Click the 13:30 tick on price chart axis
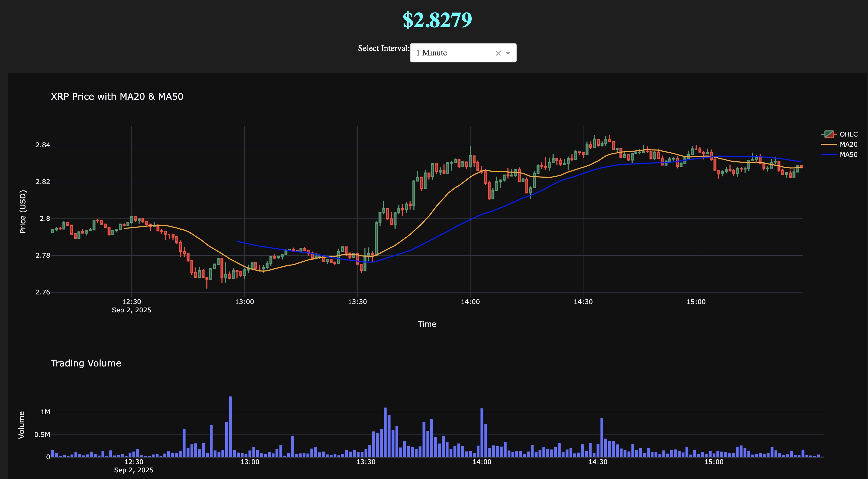The image size is (868, 479). pos(357,302)
